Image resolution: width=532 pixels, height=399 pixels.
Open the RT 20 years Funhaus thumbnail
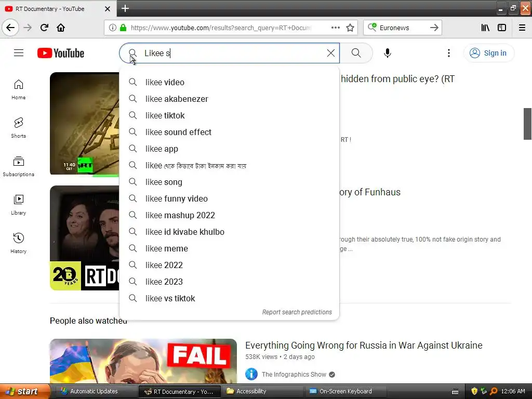point(85,238)
